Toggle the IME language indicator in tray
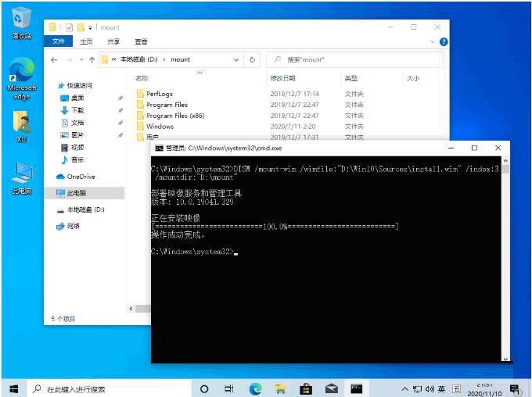 tap(441, 389)
